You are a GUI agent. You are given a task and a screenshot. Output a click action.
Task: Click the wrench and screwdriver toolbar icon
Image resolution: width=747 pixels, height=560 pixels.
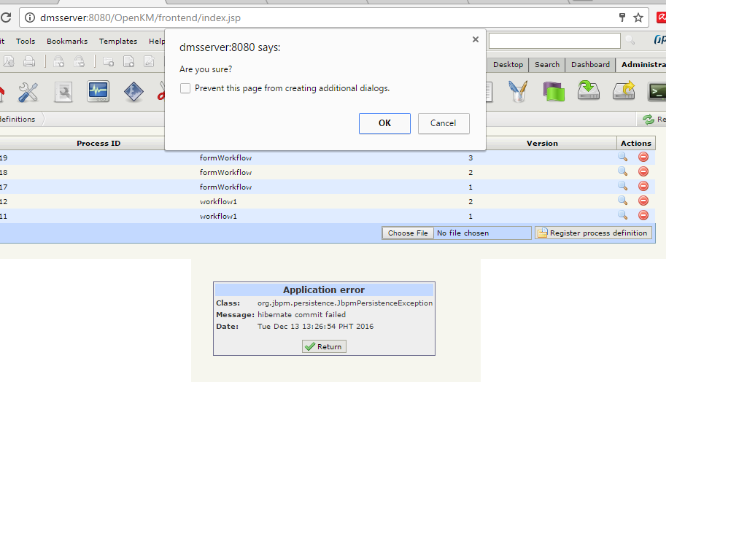[28, 92]
